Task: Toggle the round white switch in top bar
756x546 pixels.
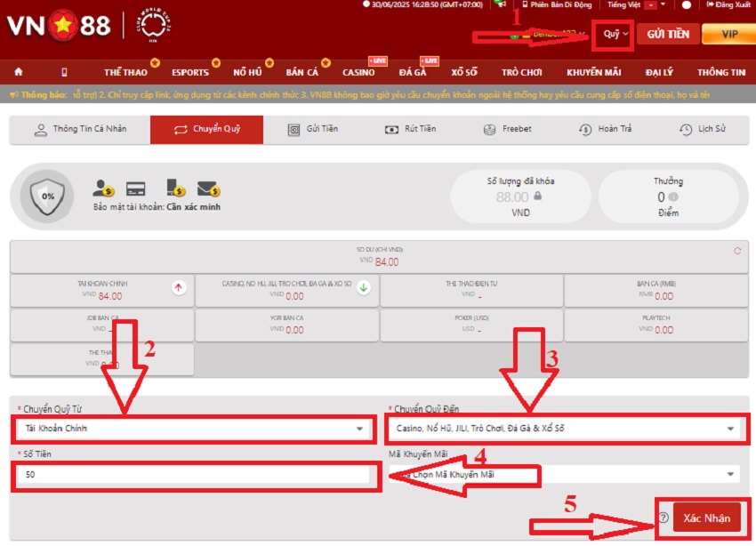Action: pyautogui.click(x=687, y=4)
